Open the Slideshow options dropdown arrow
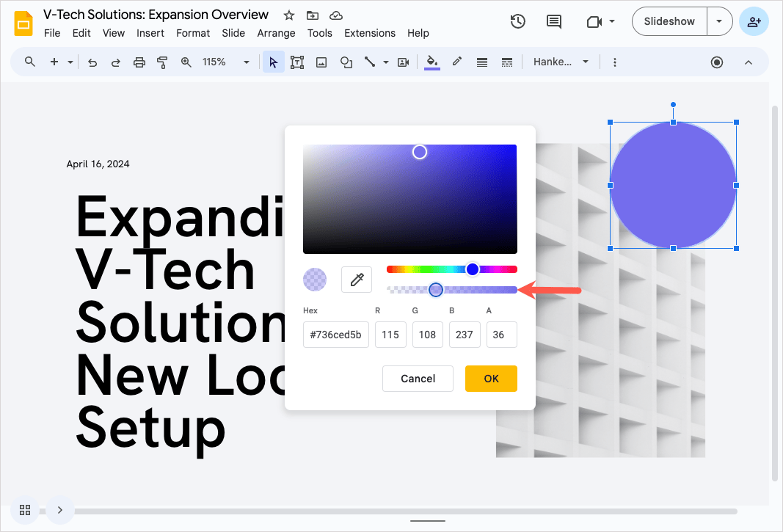This screenshot has width=783, height=532. pos(719,21)
